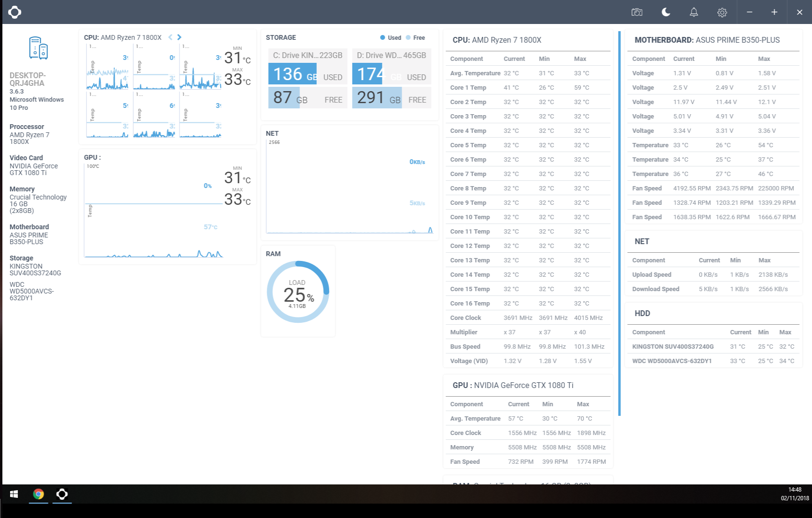Click the 4015 MHz core clock max value
The height and width of the screenshot is (518, 812).
588,318
